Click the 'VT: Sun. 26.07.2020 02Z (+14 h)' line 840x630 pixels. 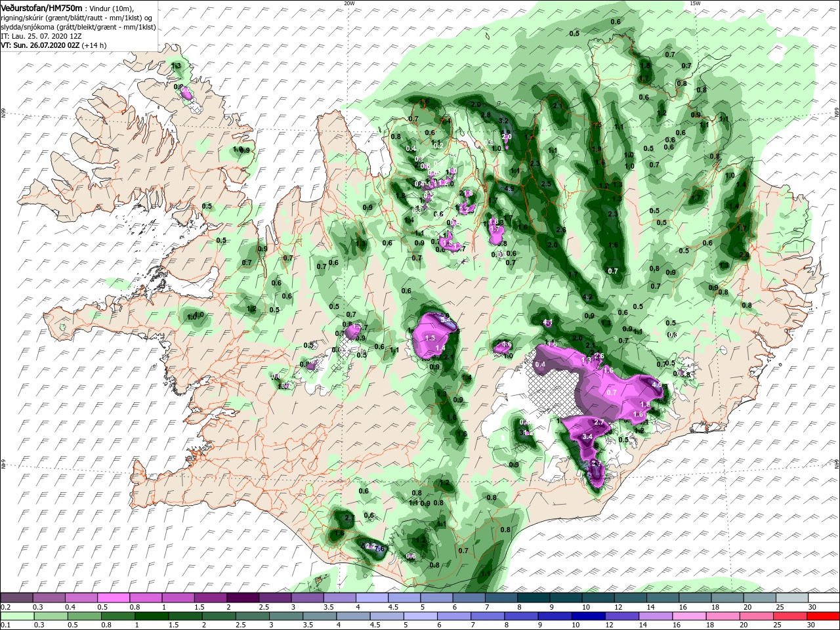54,46
